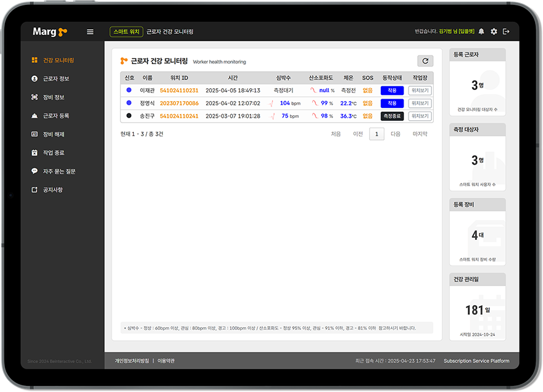Click the user name 김기범 님

pos(448,31)
